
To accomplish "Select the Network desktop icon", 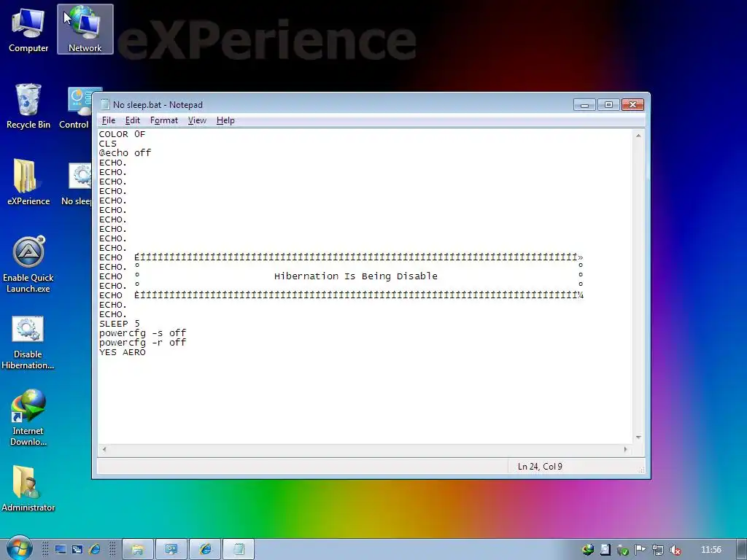I will [85, 29].
